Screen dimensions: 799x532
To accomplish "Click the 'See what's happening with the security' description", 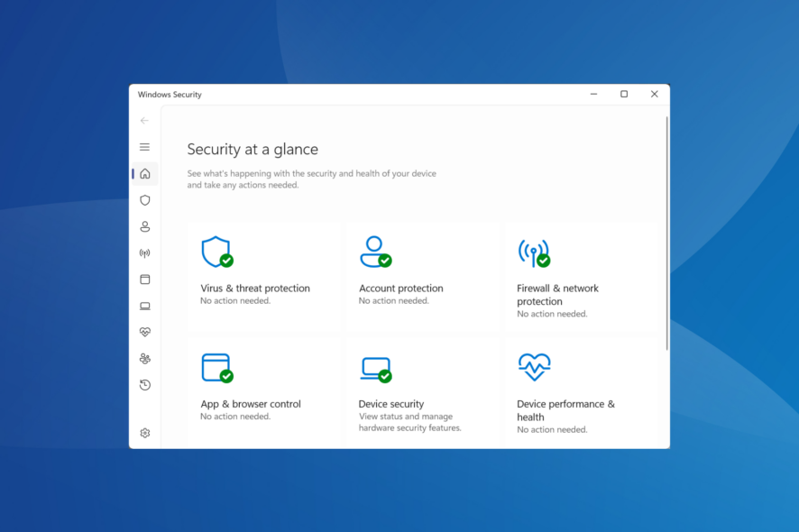I will (311, 179).
